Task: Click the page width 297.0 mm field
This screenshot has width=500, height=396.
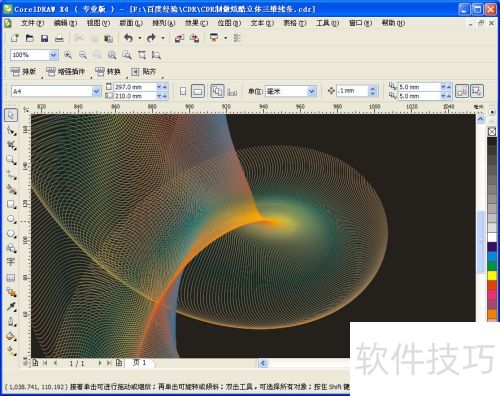Action: tap(135, 87)
